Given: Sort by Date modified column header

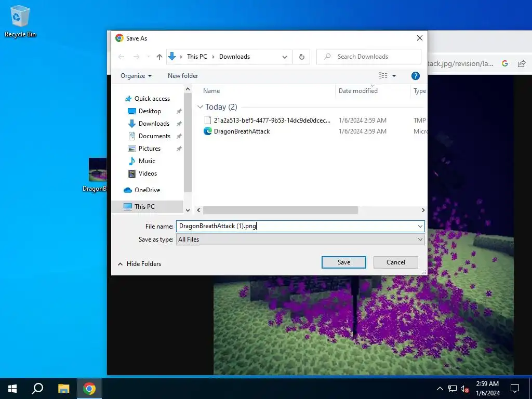Looking at the screenshot, I should [358, 90].
